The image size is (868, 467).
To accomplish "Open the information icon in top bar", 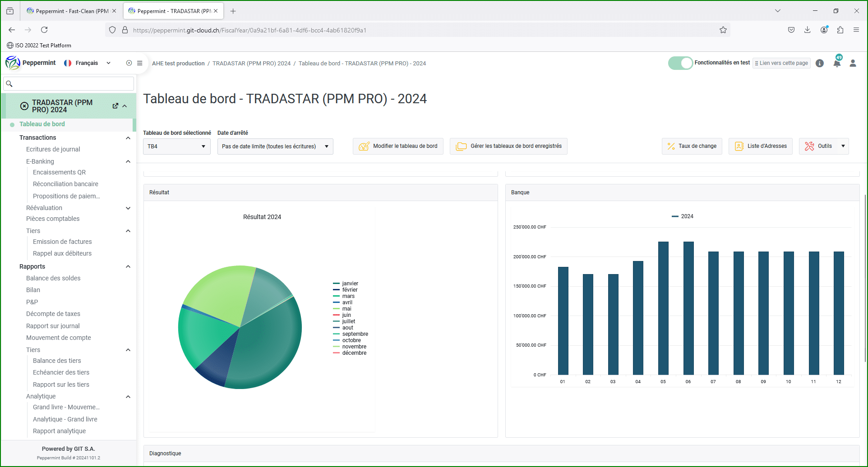I will point(820,63).
